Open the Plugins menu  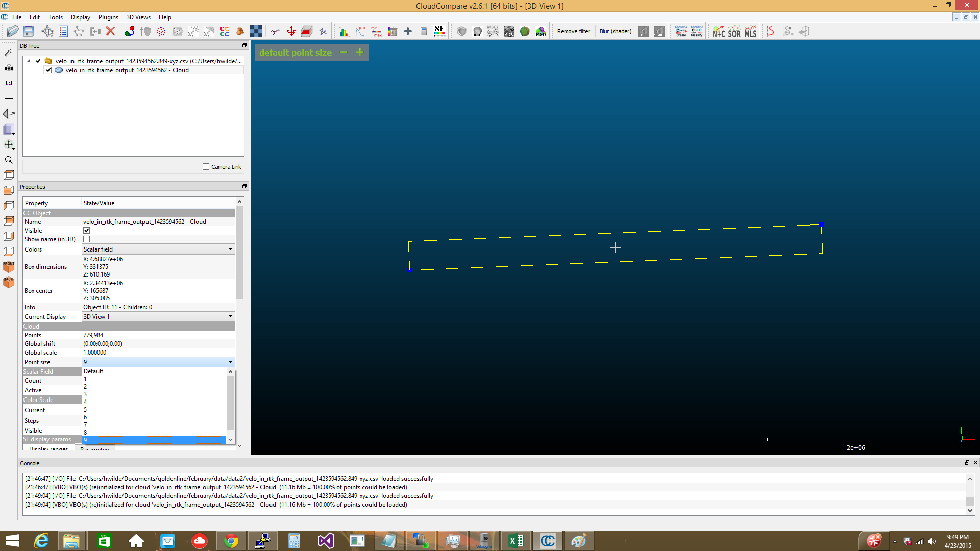click(108, 17)
